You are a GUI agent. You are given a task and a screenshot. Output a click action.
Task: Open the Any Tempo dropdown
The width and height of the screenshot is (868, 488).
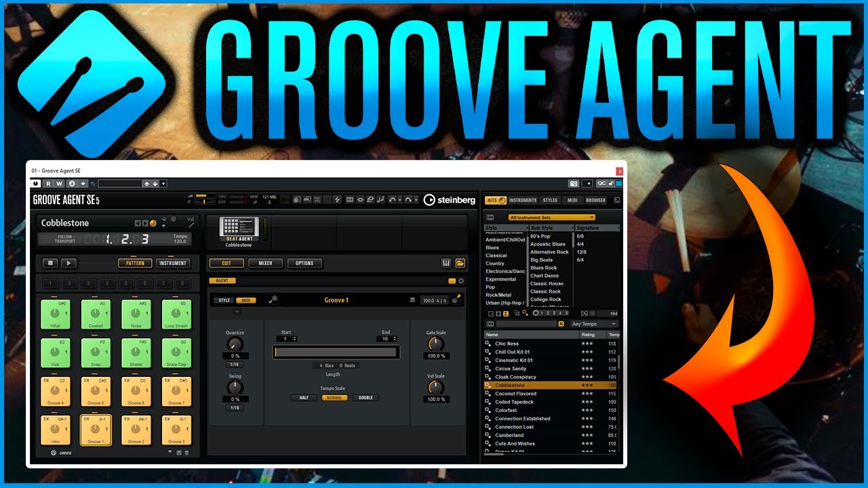click(593, 324)
